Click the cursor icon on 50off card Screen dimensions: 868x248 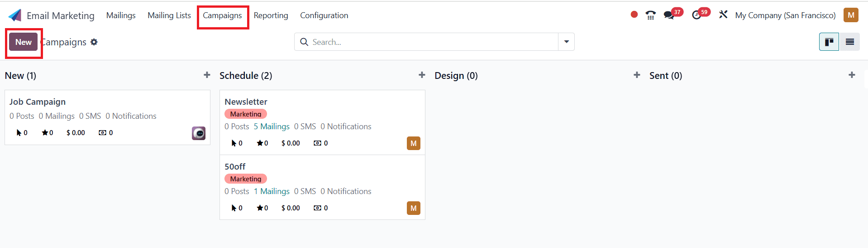[234, 208]
